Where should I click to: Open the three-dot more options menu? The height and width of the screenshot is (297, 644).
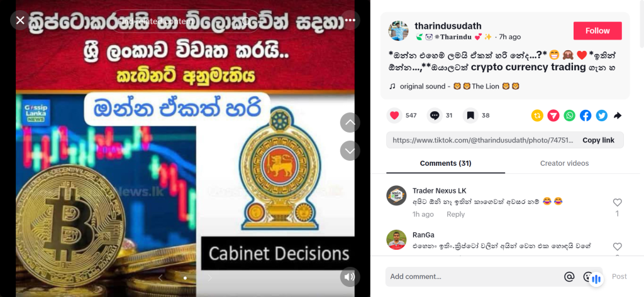pos(350,20)
